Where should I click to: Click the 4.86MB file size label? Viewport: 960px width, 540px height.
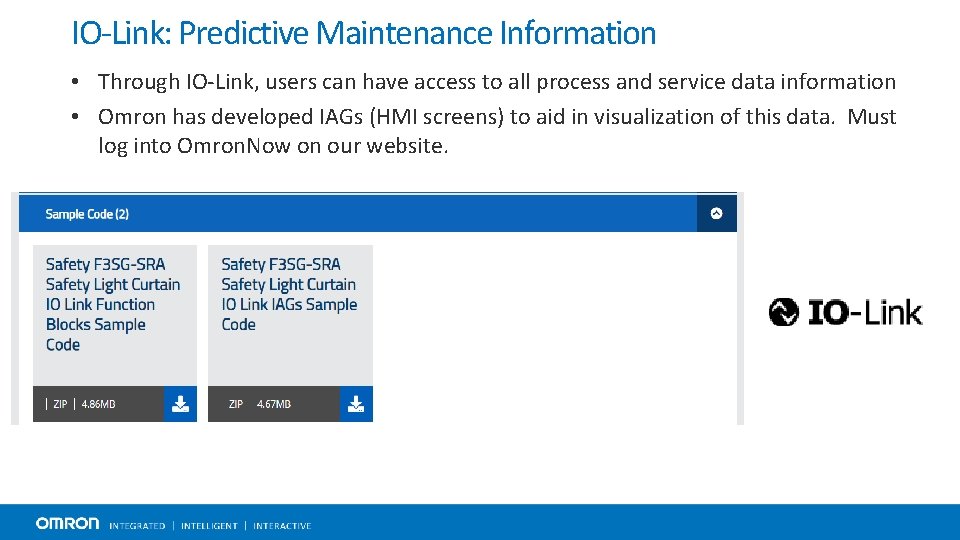(98, 404)
